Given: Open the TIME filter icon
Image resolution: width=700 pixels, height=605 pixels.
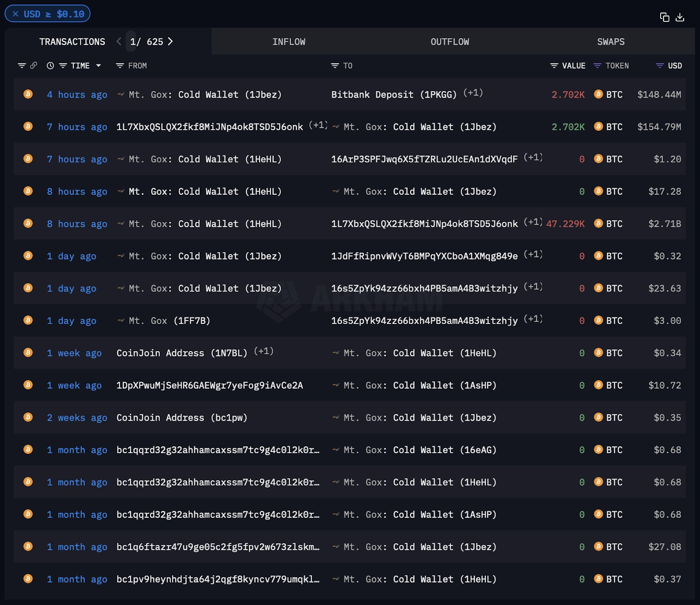Looking at the screenshot, I should (63, 66).
